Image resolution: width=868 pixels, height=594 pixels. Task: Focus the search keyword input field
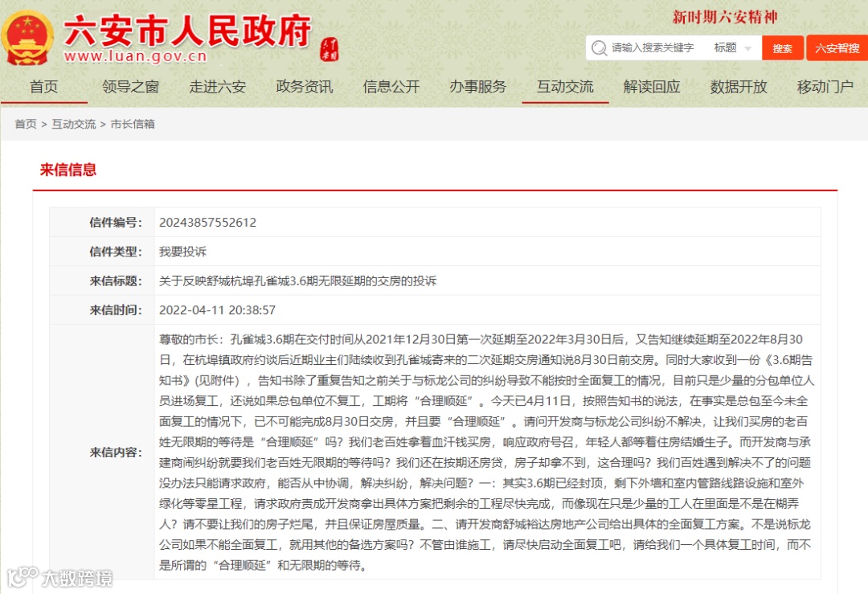click(652, 48)
